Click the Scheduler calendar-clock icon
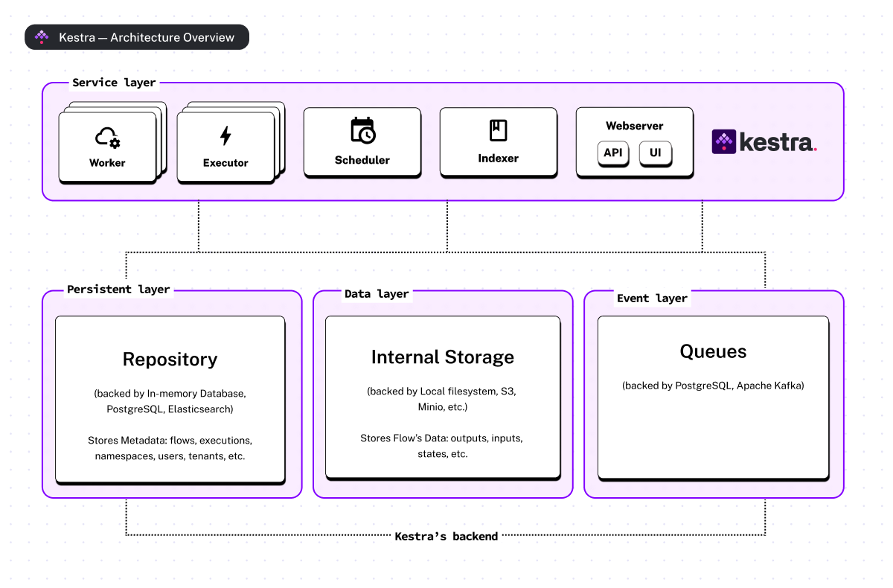 tap(362, 130)
